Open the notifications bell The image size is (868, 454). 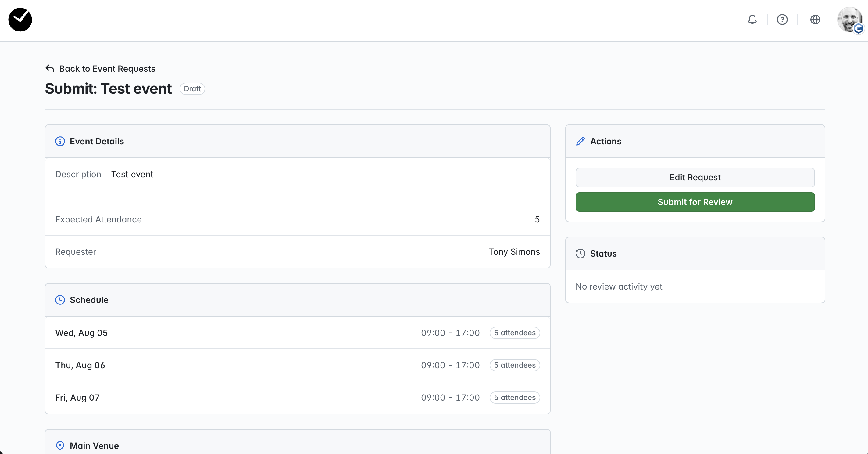752,20
